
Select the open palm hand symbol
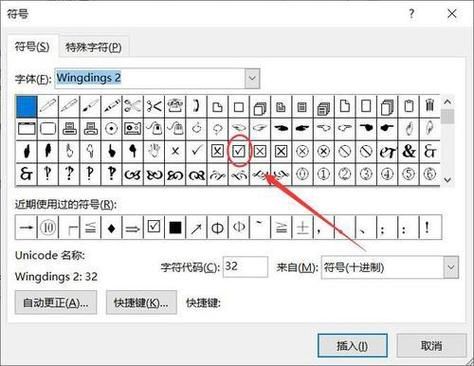tap(154, 152)
